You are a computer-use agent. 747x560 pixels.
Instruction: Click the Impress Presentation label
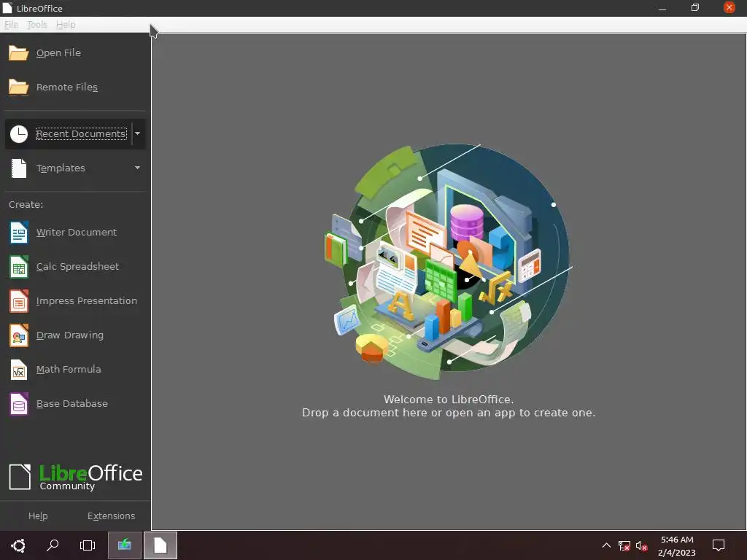[x=87, y=301]
